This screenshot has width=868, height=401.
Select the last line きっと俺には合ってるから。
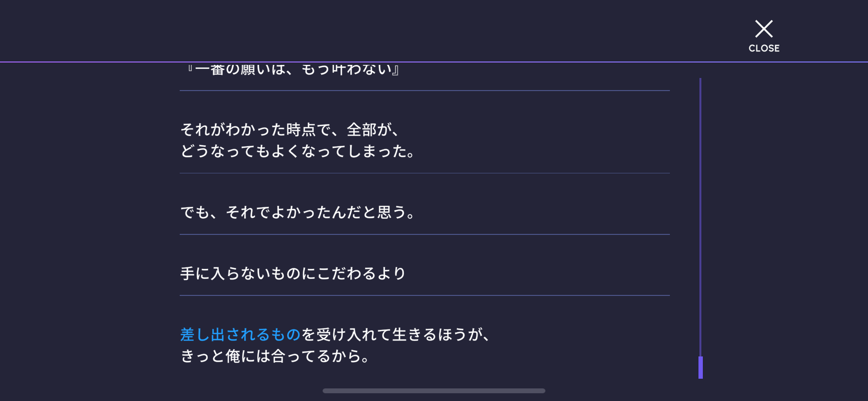tap(276, 356)
